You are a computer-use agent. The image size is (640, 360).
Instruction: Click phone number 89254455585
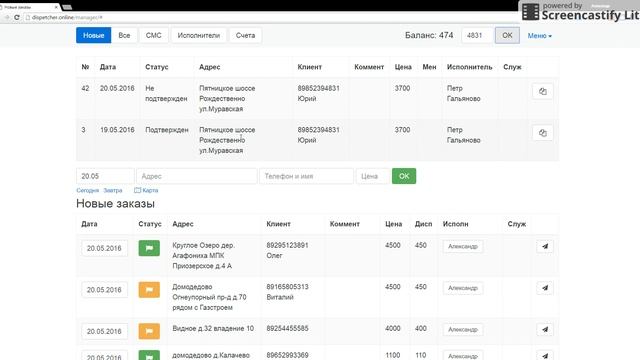pyautogui.click(x=287, y=329)
